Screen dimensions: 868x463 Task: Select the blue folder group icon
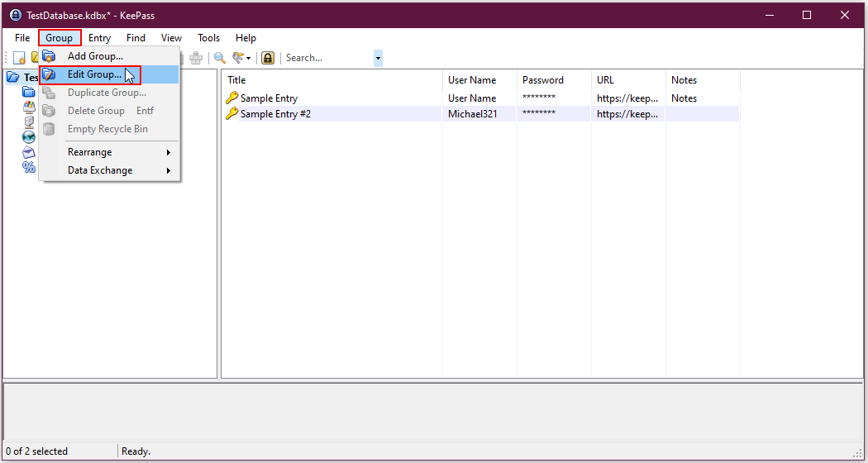28,92
